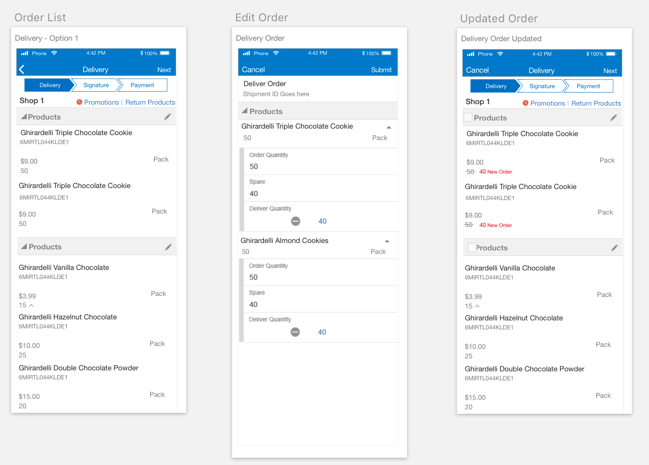
Task: Open Promotions link in Order List
Action: tap(101, 102)
